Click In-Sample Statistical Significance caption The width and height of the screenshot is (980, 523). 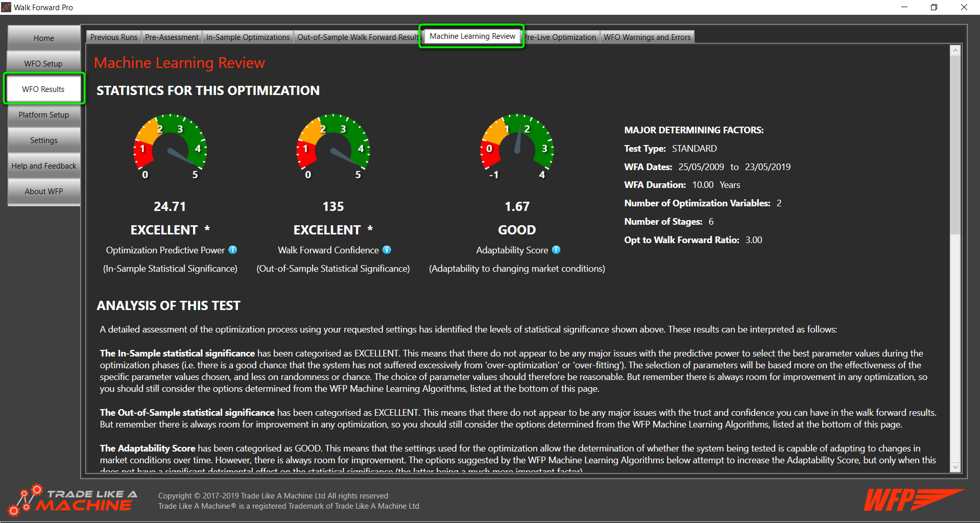(x=170, y=269)
